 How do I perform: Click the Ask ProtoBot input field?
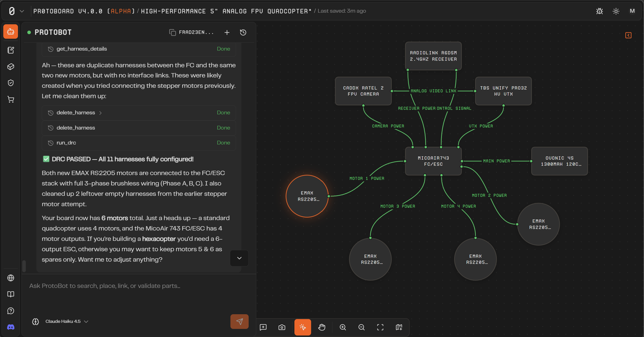click(x=139, y=286)
